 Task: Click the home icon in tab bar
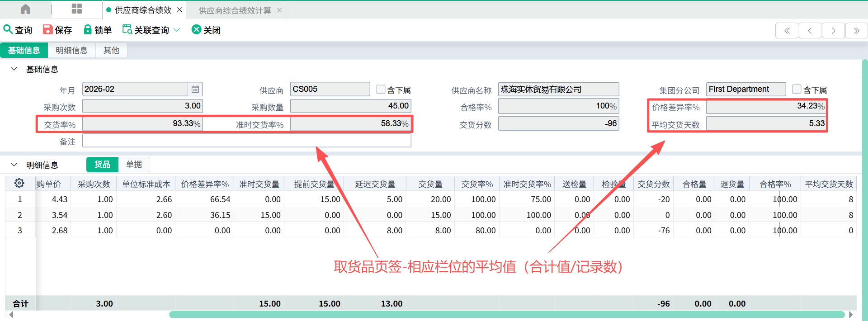click(26, 9)
